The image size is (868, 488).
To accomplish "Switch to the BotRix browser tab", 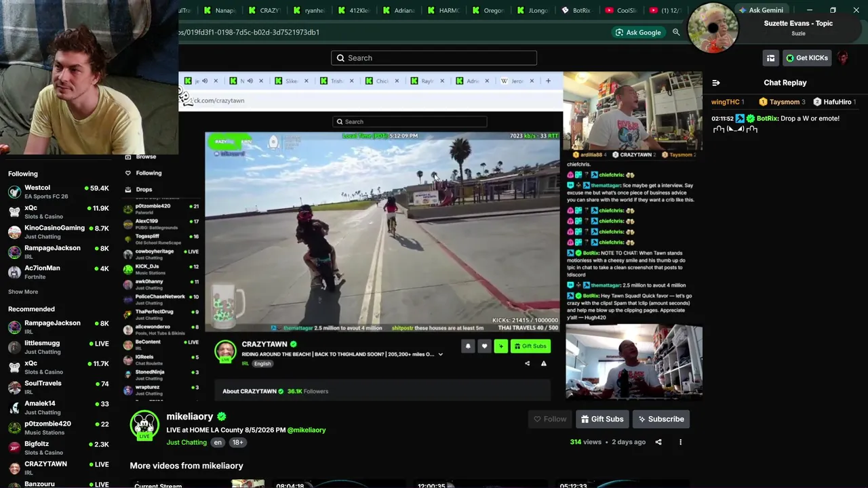I will (577, 10).
